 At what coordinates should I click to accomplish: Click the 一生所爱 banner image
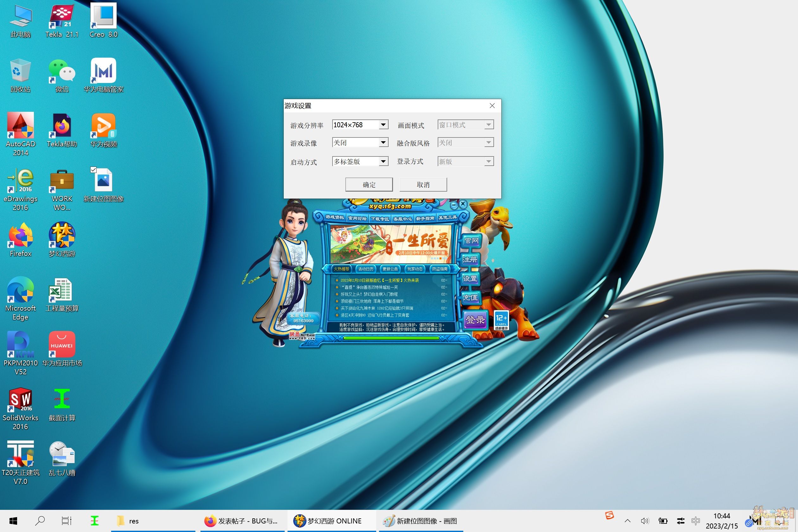[391, 244]
